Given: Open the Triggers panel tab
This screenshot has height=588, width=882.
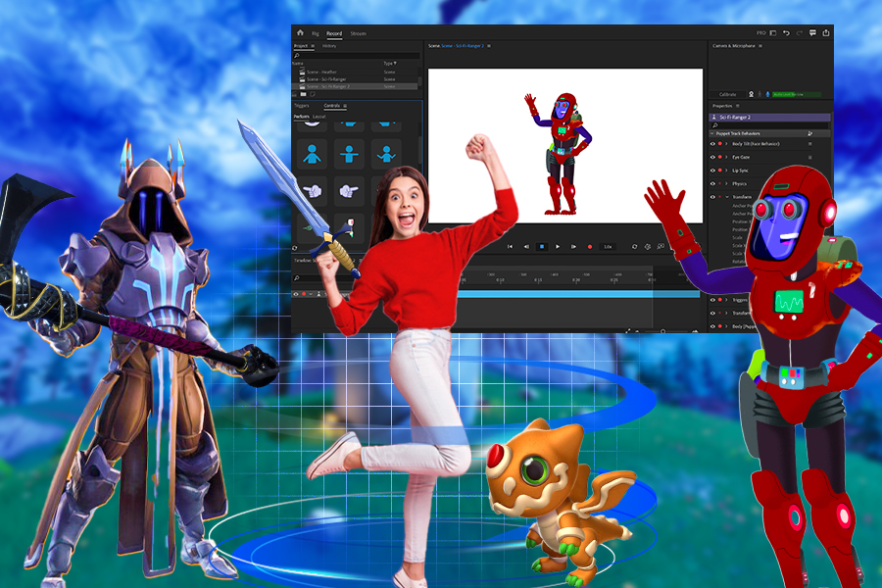Looking at the screenshot, I should pos(302,106).
